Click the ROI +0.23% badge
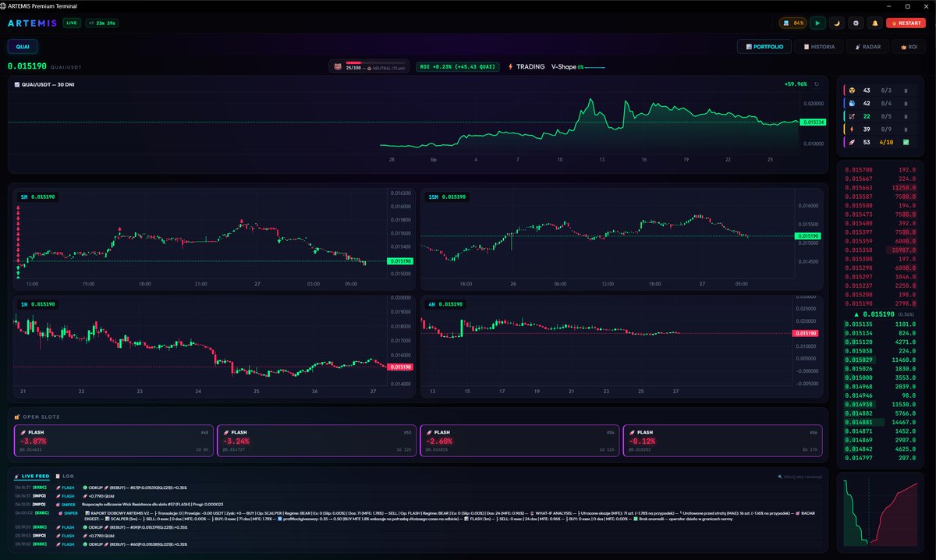Image resolution: width=936 pixels, height=560 pixels. (x=457, y=67)
